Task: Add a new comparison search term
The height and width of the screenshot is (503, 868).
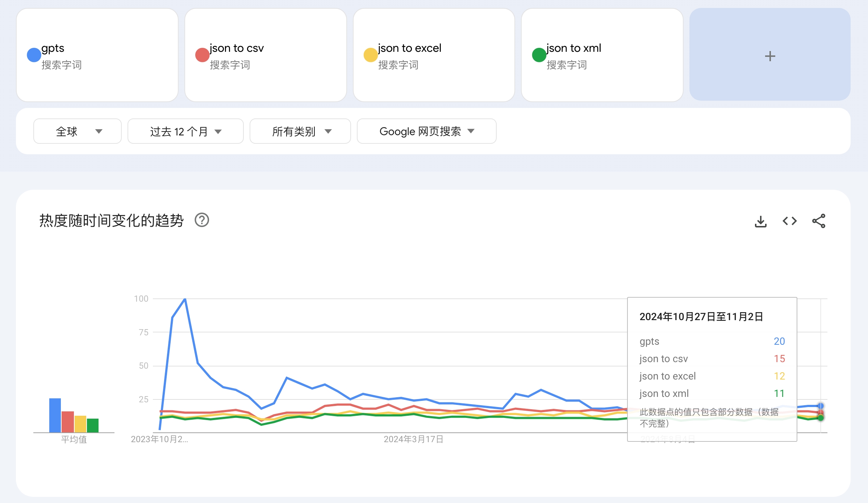Action: point(769,56)
